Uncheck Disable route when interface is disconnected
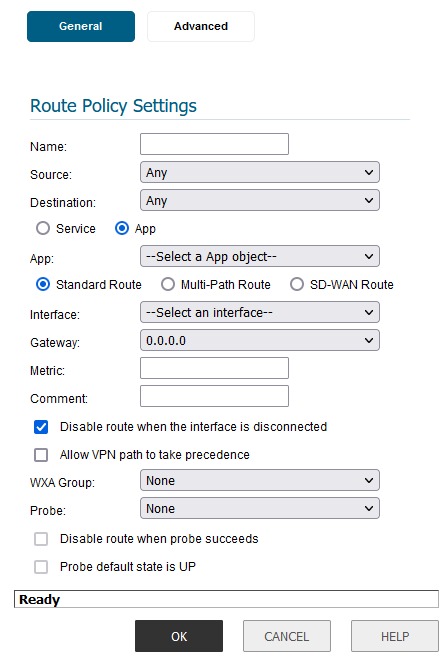This screenshot has width=447, height=662. pos(41,427)
